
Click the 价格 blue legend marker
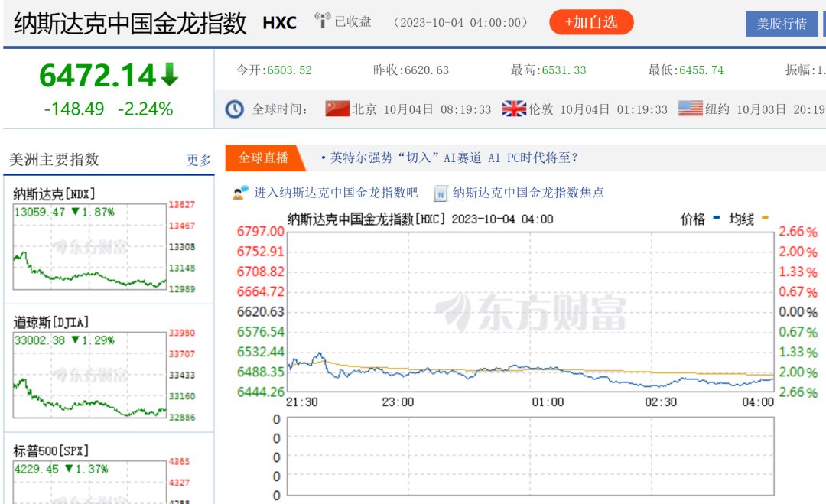717,217
